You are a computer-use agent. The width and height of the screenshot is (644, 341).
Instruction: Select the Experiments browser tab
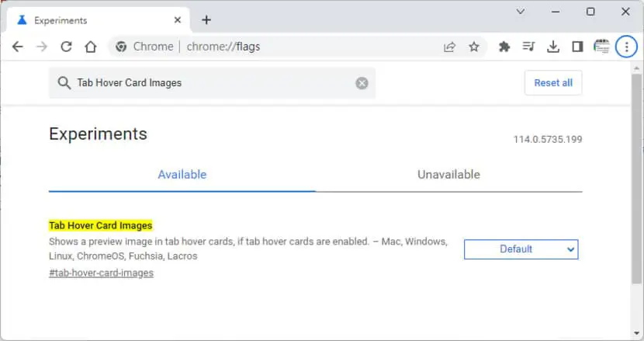99,20
